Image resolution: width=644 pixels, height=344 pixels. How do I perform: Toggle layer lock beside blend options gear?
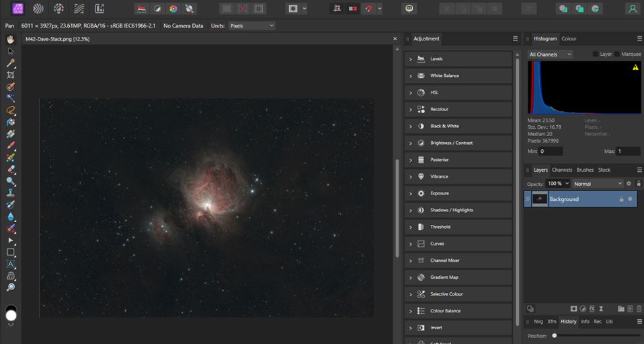click(x=638, y=184)
